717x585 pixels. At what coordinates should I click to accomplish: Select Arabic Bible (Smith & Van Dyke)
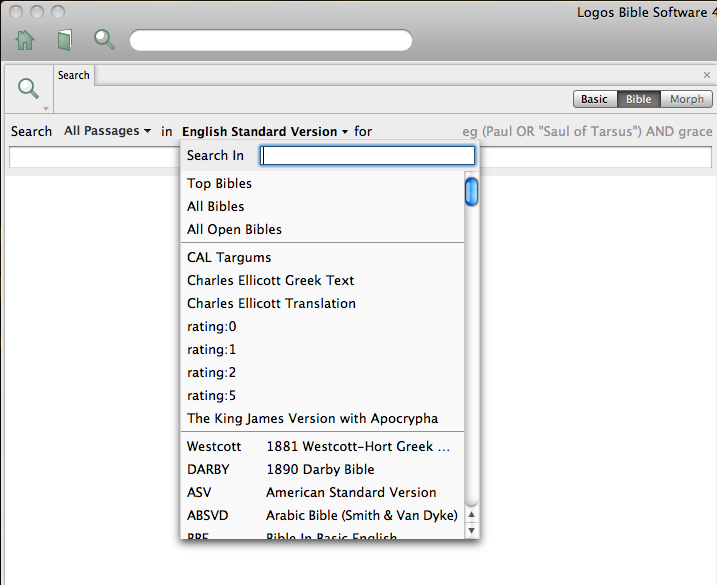[322, 515]
